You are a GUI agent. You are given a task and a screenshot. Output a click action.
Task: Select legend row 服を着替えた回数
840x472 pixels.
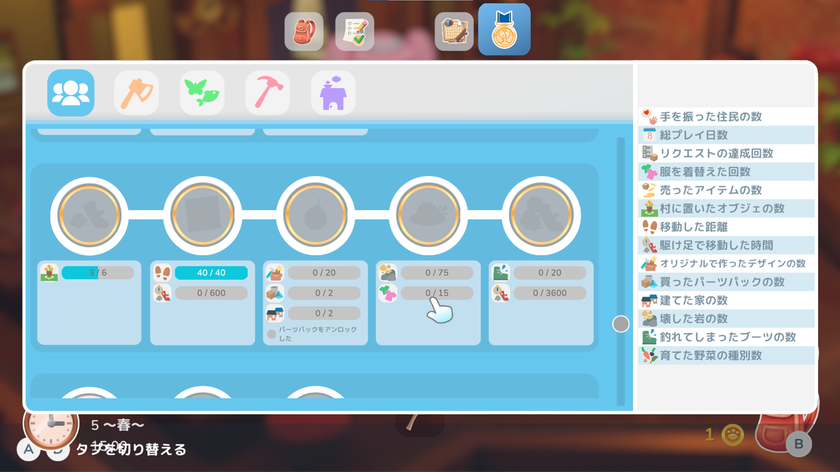pyautogui.click(x=726, y=171)
